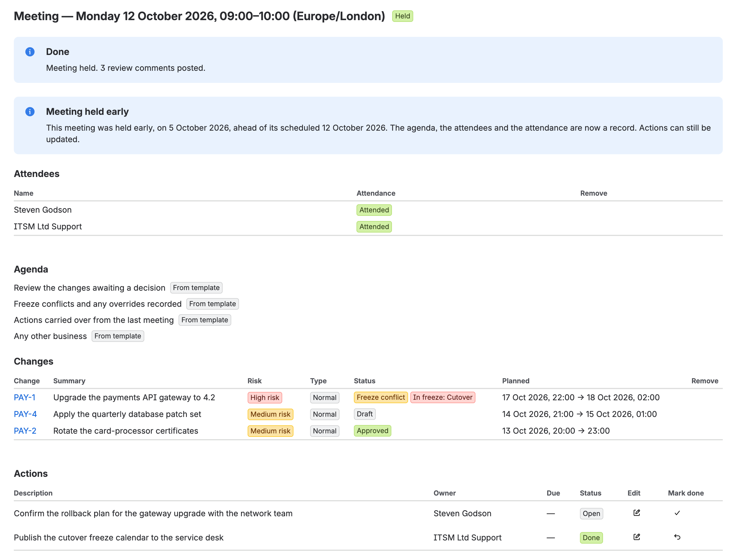Click the High risk badge on PAY-1
732x560 pixels.
coord(264,398)
